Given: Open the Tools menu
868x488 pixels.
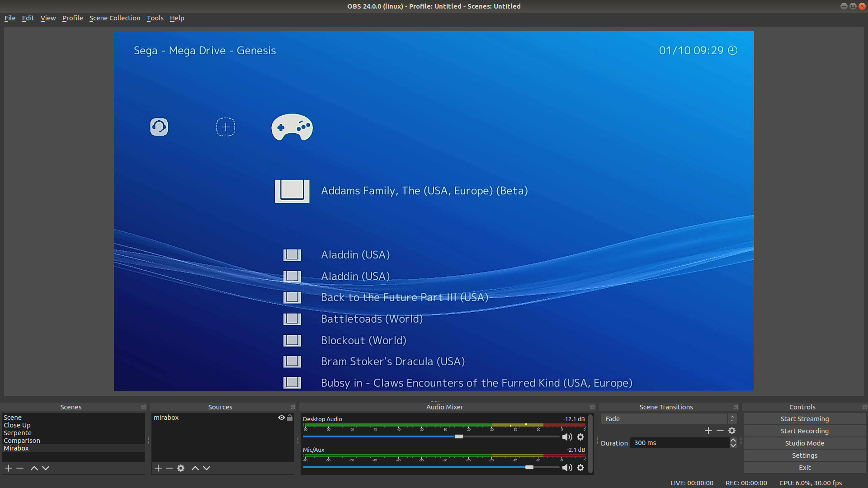Looking at the screenshot, I should [x=155, y=18].
